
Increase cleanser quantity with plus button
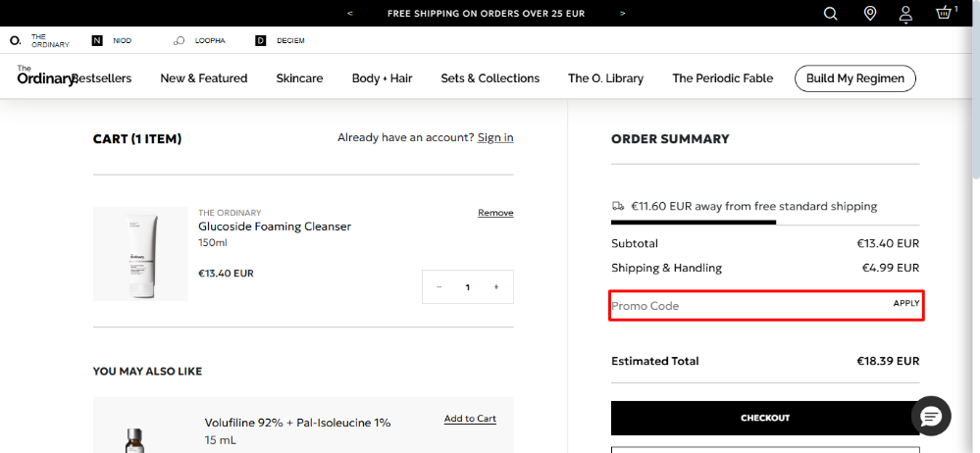coord(496,286)
